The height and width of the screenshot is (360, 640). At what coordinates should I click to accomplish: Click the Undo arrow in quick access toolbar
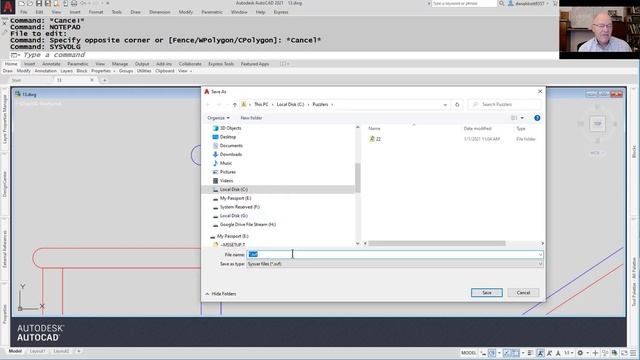[83, 3]
